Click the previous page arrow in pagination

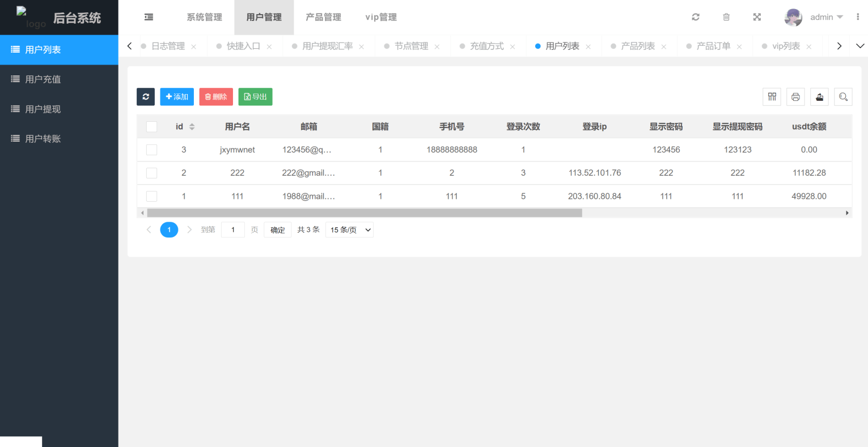coord(149,229)
